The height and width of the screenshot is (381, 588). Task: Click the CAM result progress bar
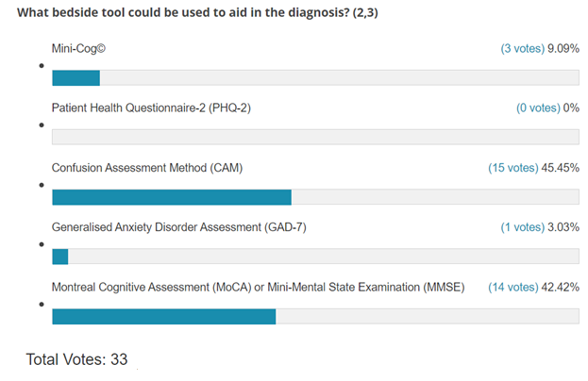point(315,197)
